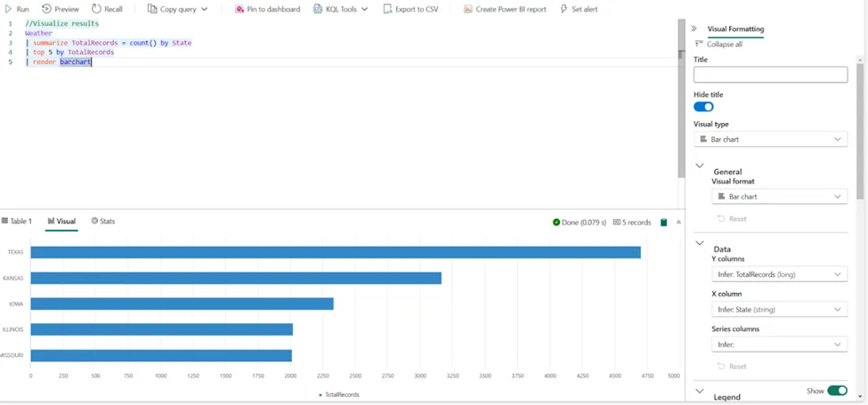Collapse the Visual Formatting pane with double-chevron
The height and width of the screenshot is (405, 868).
pos(694,28)
